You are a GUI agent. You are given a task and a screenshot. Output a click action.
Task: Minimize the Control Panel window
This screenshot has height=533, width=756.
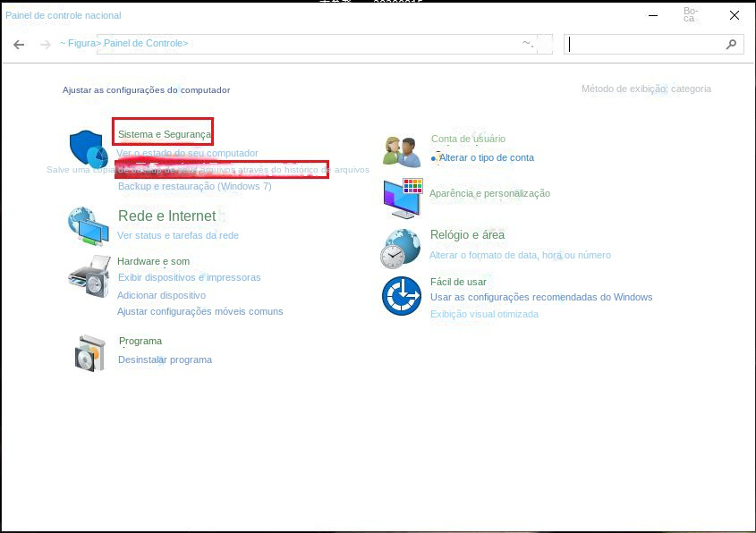point(653,15)
